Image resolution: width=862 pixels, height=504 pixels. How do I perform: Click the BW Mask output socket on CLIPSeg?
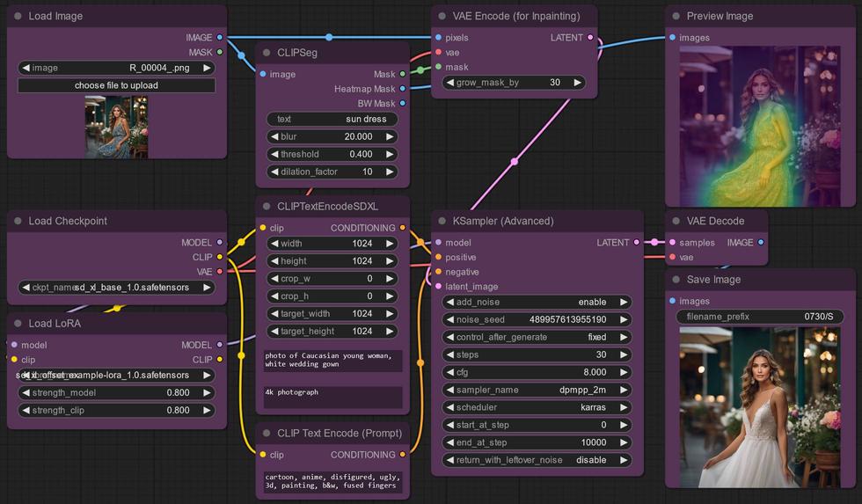pyautogui.click(x=403, y=103)
